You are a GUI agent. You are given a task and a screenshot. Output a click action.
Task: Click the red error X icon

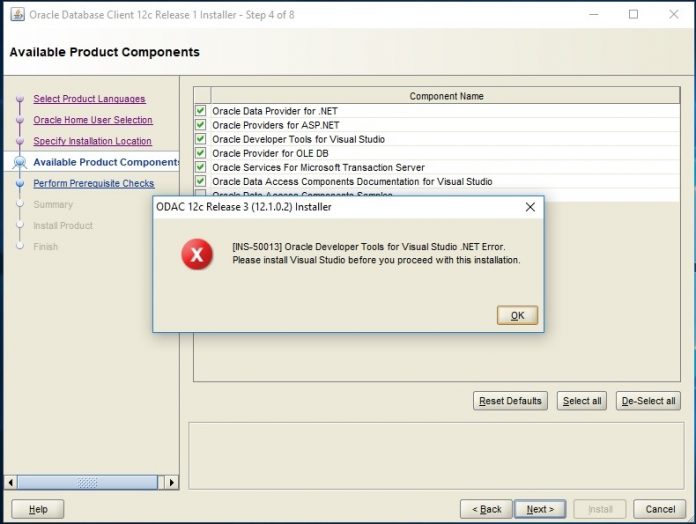coord(197,254)
